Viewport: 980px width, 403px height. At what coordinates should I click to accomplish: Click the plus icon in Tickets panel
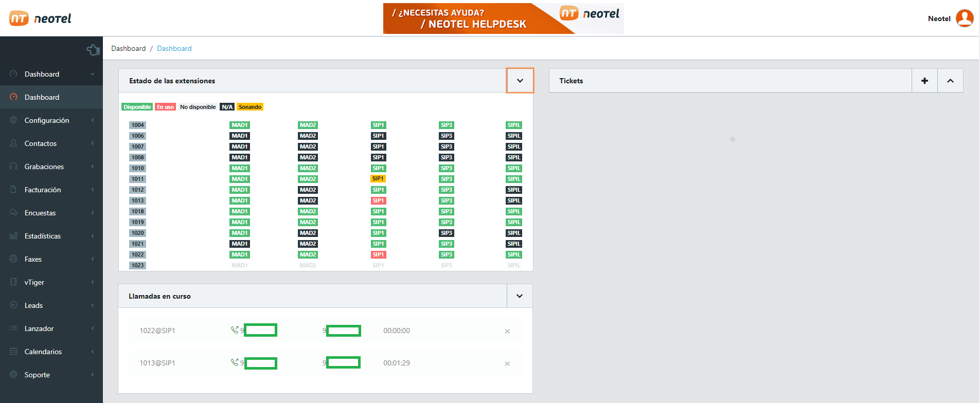click(924, 81)
